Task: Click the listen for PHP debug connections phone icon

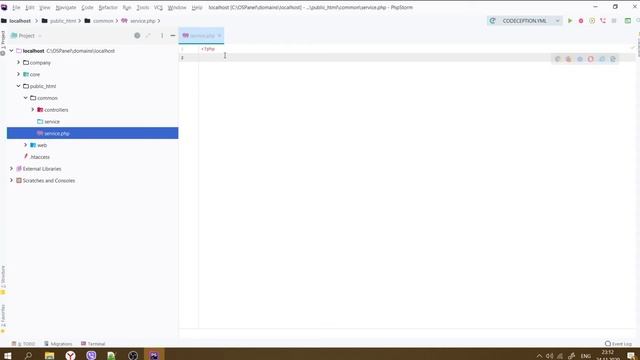Action: pos(603,21)
